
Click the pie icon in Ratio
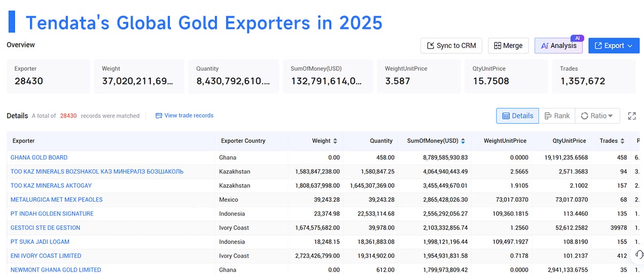coord(584,116)
